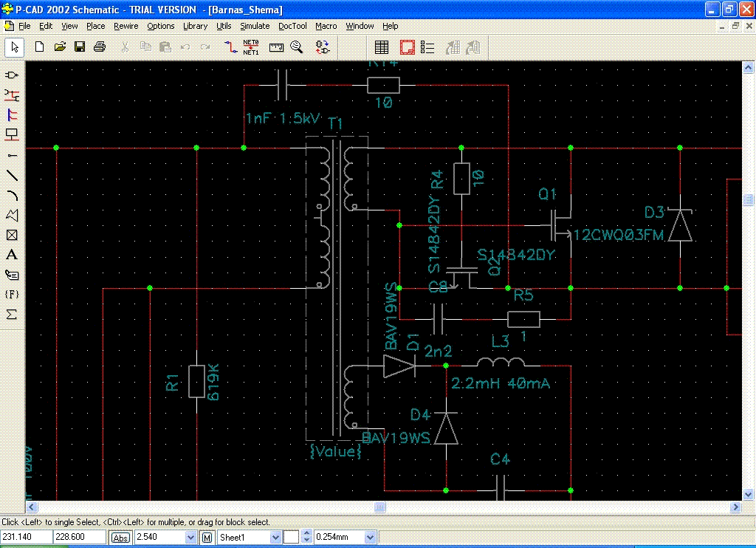Click the Rename Net toolbar icon
756x548 pixels.
click(252, 47)
